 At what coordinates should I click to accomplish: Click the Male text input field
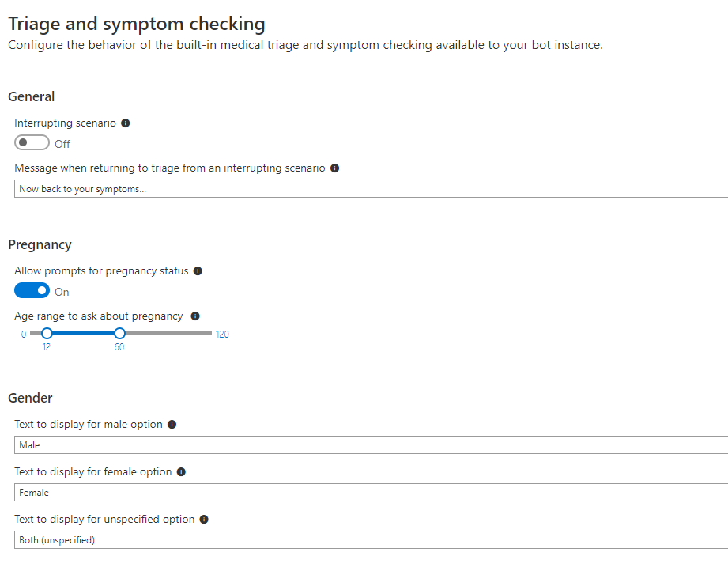coord(371,445)
